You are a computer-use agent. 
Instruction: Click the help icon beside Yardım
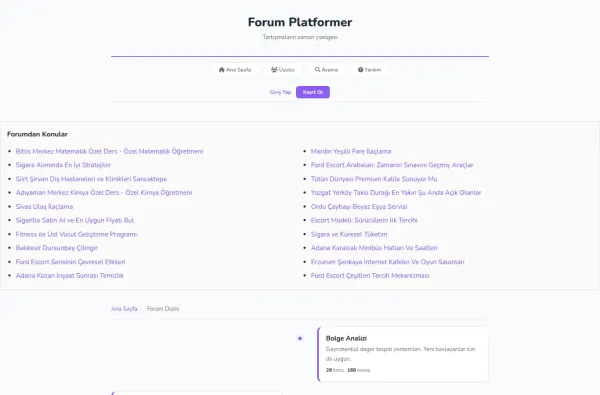(x=360, y=70)
